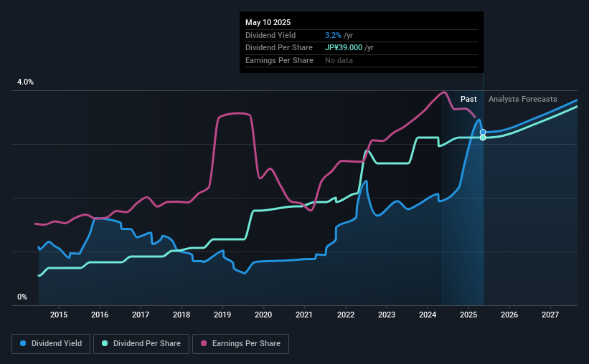The image size is (589, 364).
Task: Toggle the Earnings Per Share legend button
Action: click(x=240, y=344)
